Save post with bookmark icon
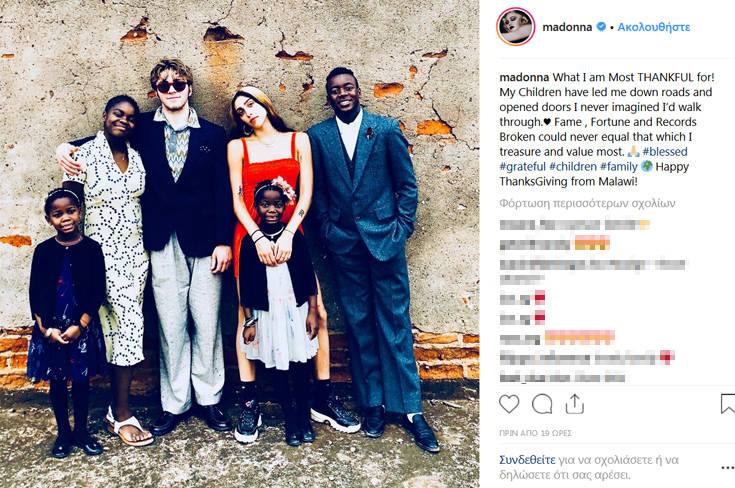This screenshot has width=735, height=488. (x=728, y=404)
